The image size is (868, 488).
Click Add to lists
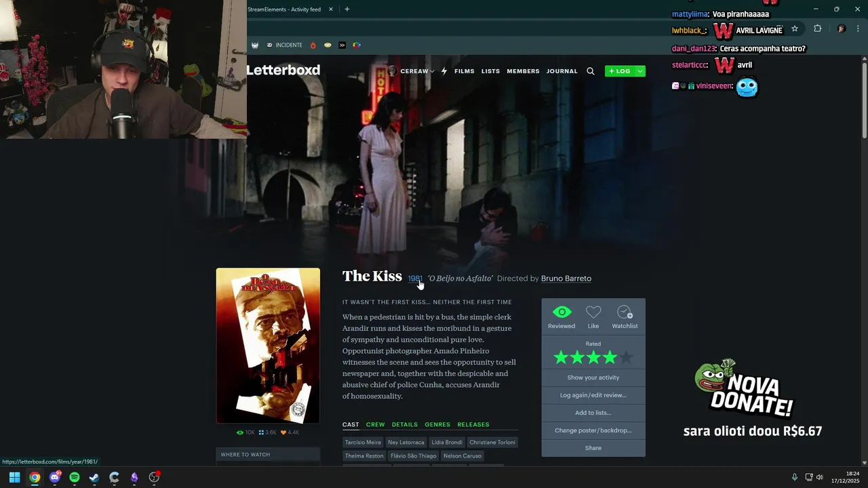point(593,413)
